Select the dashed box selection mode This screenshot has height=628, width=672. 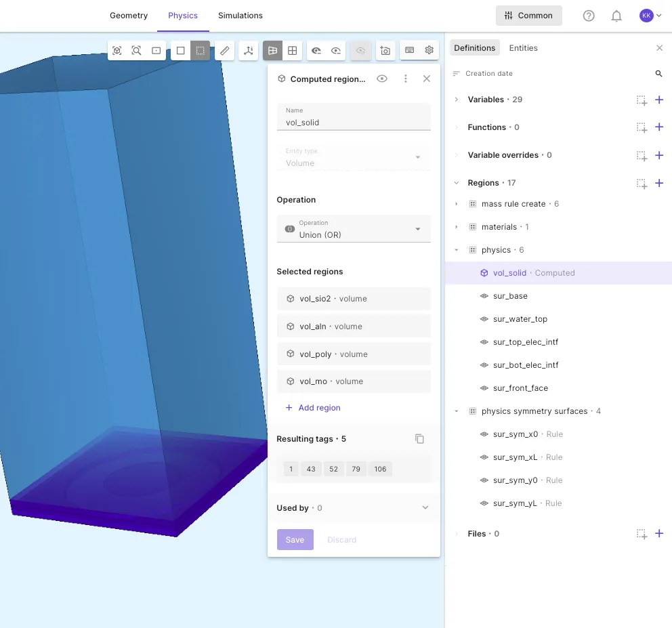coord(200,51)
